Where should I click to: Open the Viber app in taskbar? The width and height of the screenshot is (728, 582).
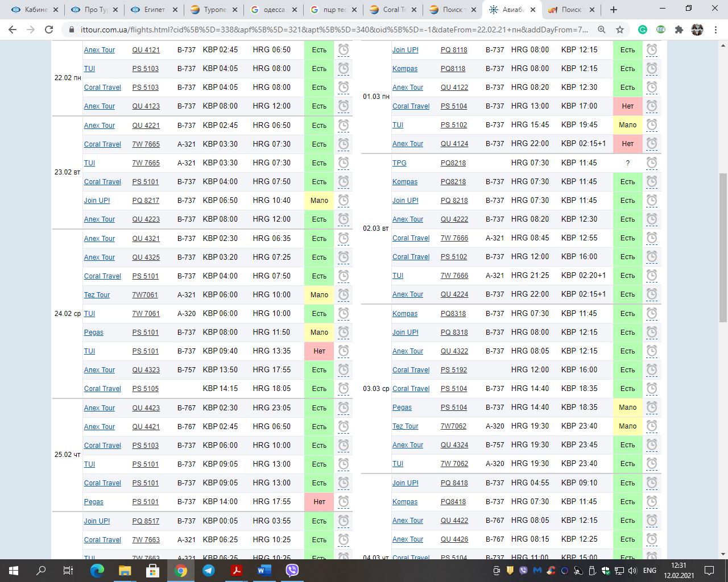(x=292, y=570)
